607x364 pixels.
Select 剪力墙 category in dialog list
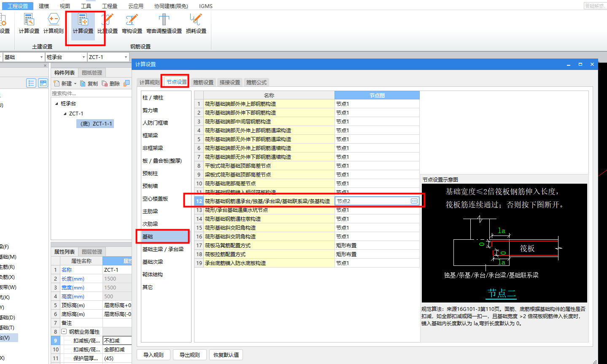(150, 110)
